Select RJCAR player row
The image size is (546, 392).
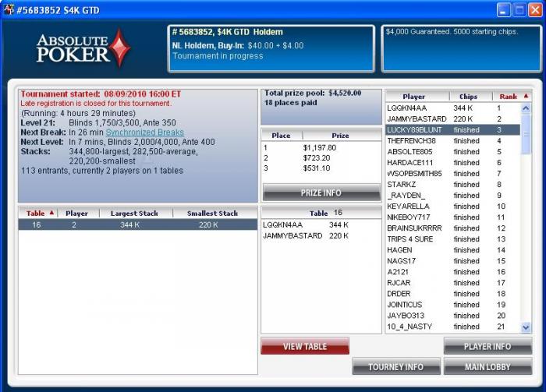click(x=453, y=283)
